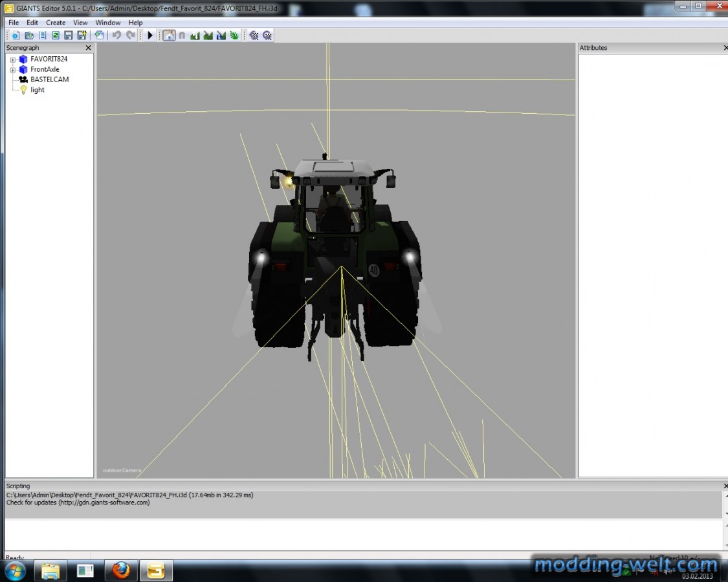Select the BASTELCAM camera node
The width and height of the screenshot is (728, 582).
pyautogui.click(x=50, y=80)
